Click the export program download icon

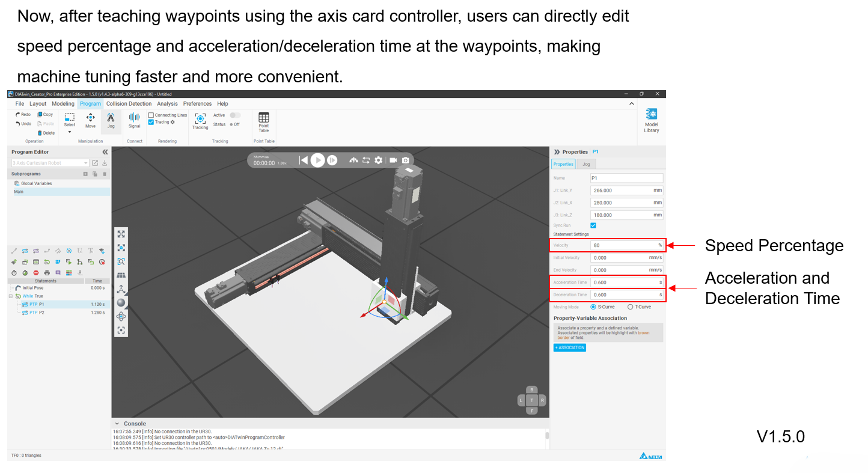[105, 163]
